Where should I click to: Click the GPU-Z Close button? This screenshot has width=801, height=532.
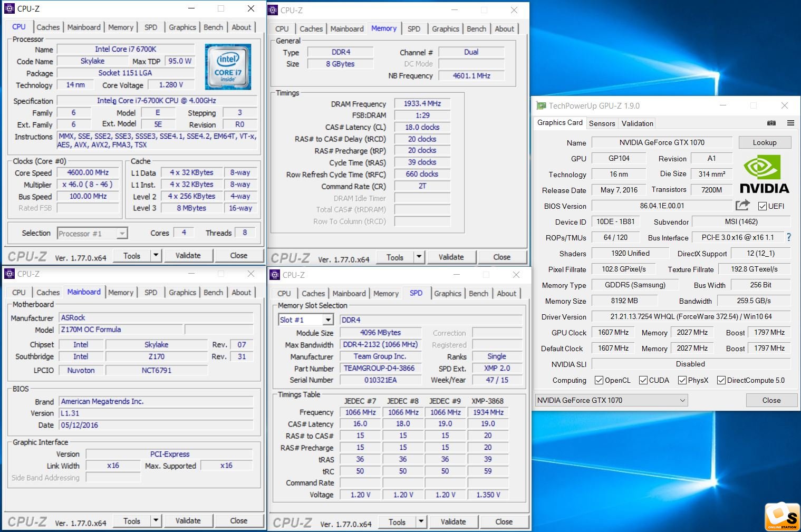[x=771, y=400]
